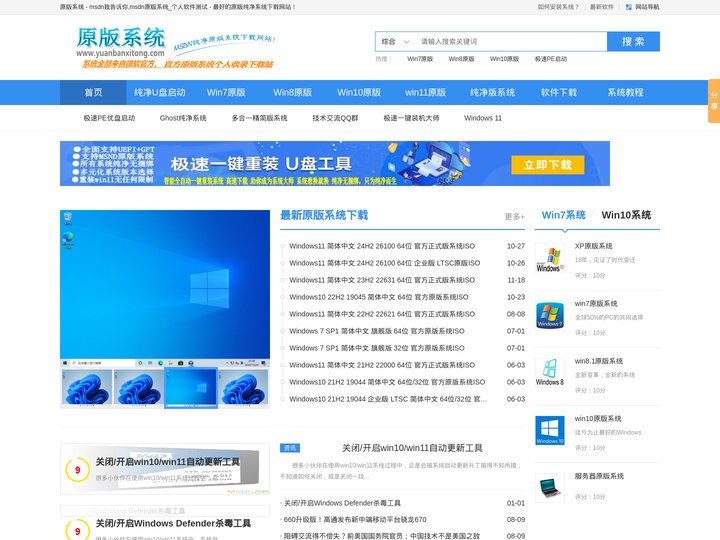The height and width of the screenshot is (540, 720).
Task: Click the 极速PE启动 hot search link
Action: click(x=551, y=59)
